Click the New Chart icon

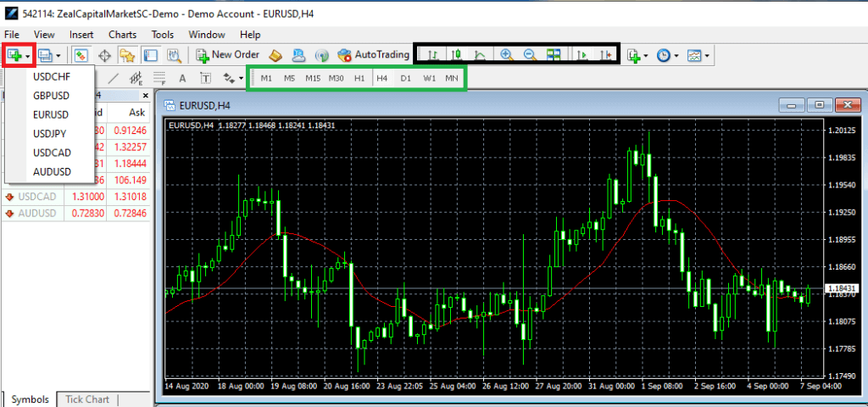[14, 55]
